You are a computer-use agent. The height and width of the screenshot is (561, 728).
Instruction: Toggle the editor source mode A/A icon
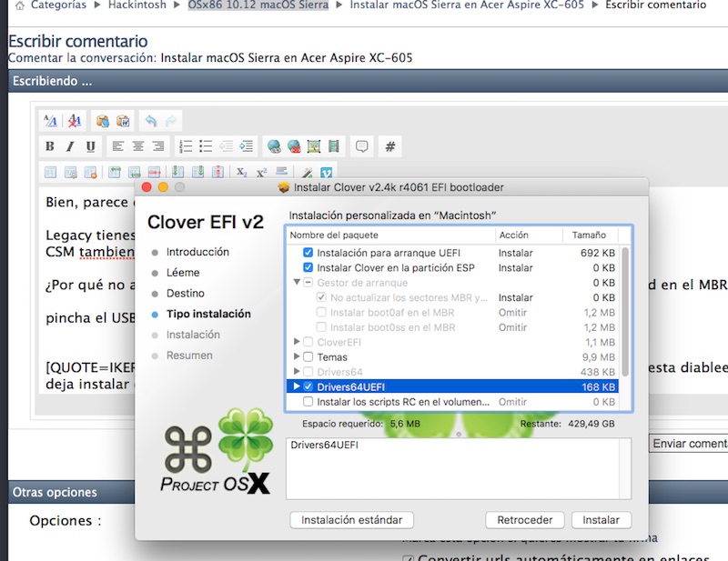point(50,121)
